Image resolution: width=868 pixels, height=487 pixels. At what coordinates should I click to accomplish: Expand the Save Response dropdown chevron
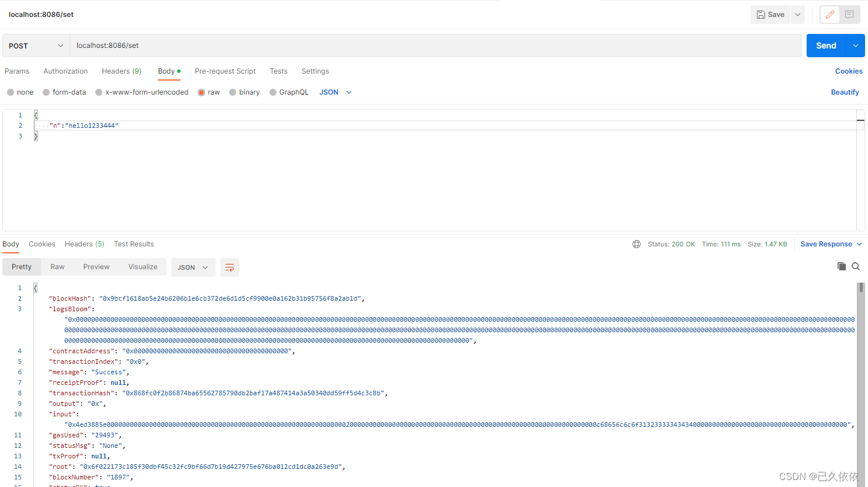point(859,244)
